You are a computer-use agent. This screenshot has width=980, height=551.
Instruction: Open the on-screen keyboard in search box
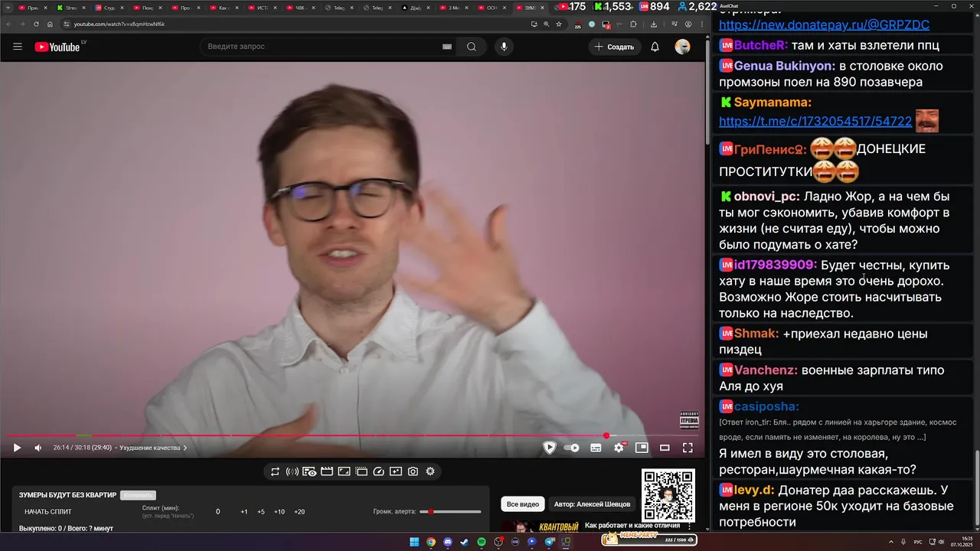click(447, 47)
